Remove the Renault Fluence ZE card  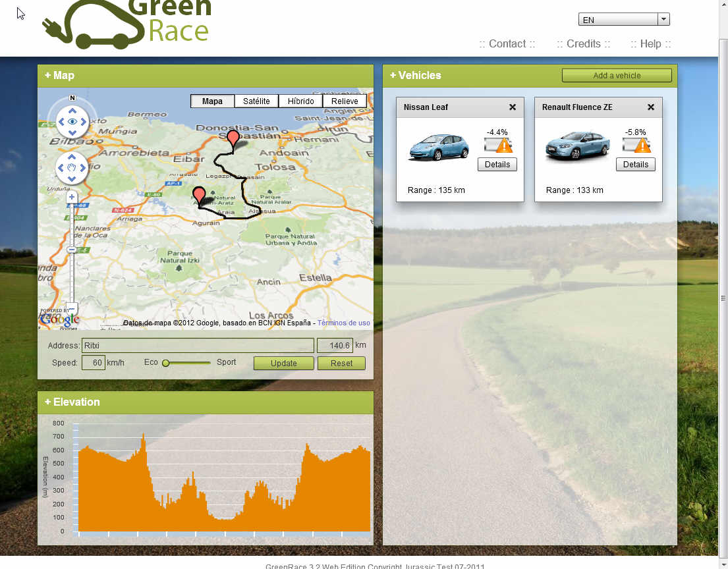(x=651, y=107)
